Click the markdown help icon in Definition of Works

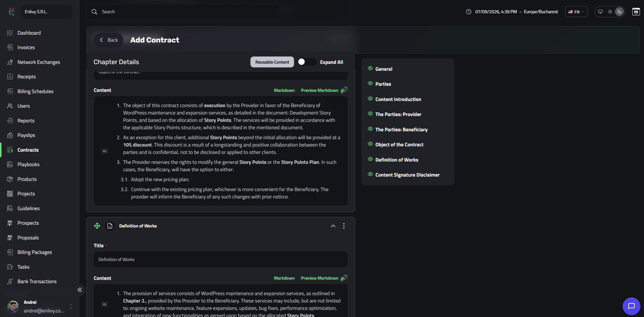(x=344, y=278)
